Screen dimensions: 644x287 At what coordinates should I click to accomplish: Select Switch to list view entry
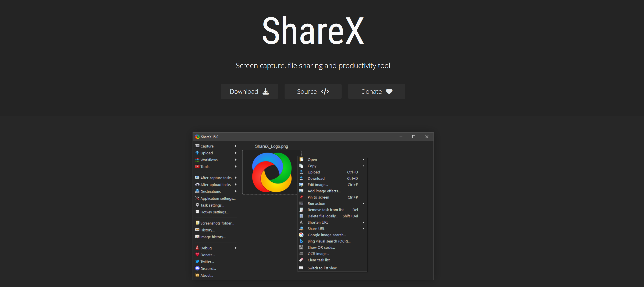322,268
